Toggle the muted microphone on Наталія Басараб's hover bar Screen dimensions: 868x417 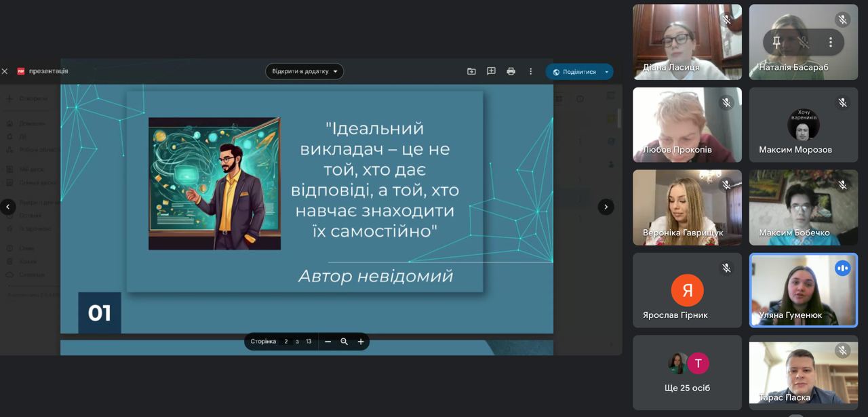(804, 42)
